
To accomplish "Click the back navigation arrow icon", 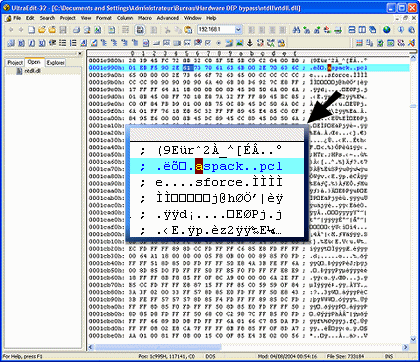I will click(x=11, y=30).
